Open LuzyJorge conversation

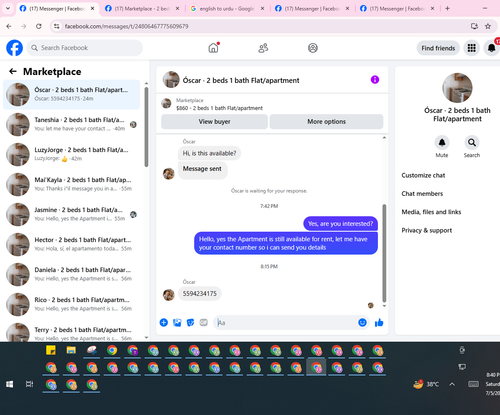[x=72, y=154]
